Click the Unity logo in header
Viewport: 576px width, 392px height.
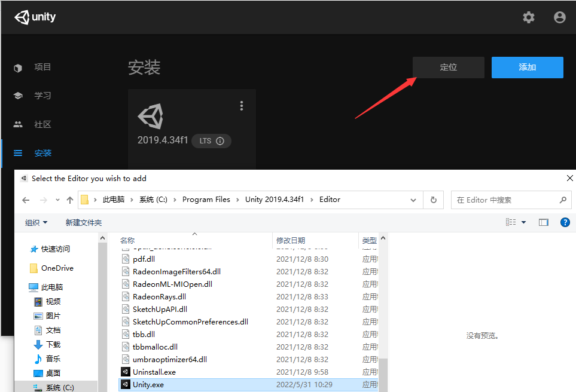pos(35,17)
